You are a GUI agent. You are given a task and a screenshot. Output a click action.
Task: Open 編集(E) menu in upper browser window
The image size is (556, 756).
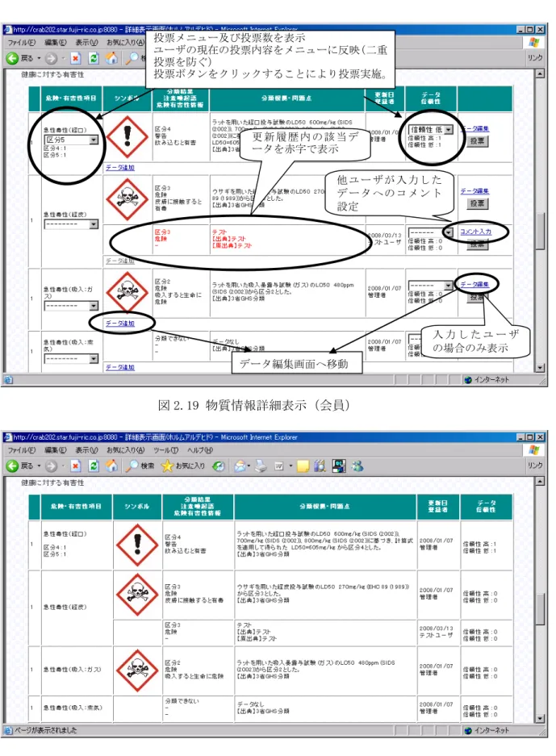pos(56,43)
